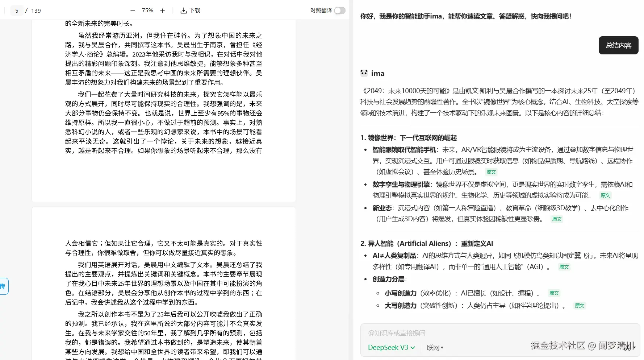Open 原文 reference for 智能眼镜取代智能手机 bullet
This screenshot has width=644, height=360.
click(491, 172)
